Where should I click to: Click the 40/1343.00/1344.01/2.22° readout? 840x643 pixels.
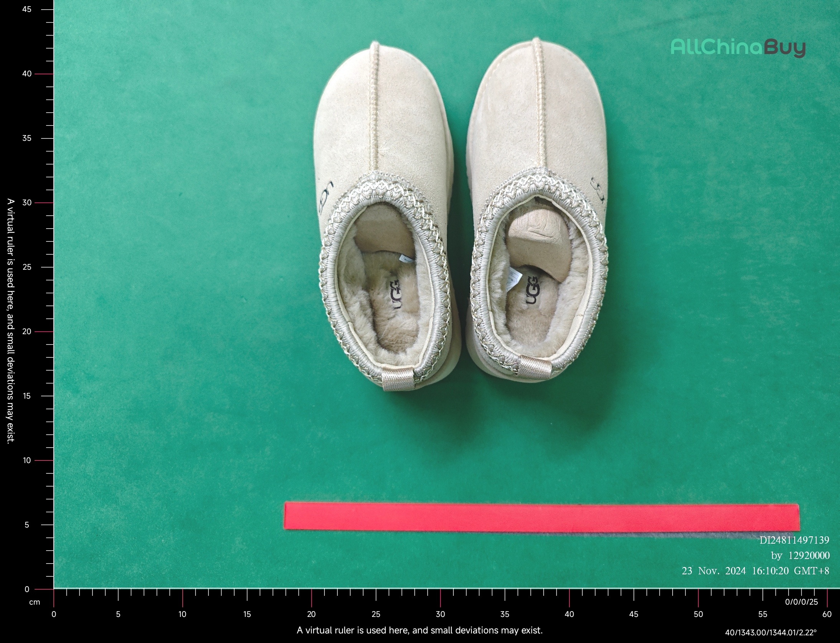coord(771,632)
